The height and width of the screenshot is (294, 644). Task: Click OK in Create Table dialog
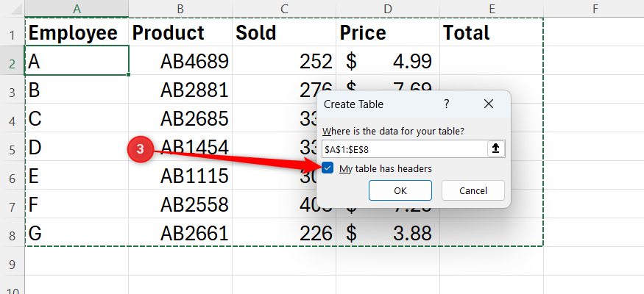tap(400, 190)
